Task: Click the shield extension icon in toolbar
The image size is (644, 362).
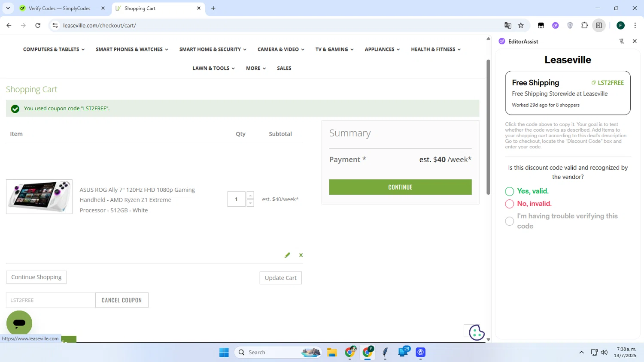Action: coord(570,25)
